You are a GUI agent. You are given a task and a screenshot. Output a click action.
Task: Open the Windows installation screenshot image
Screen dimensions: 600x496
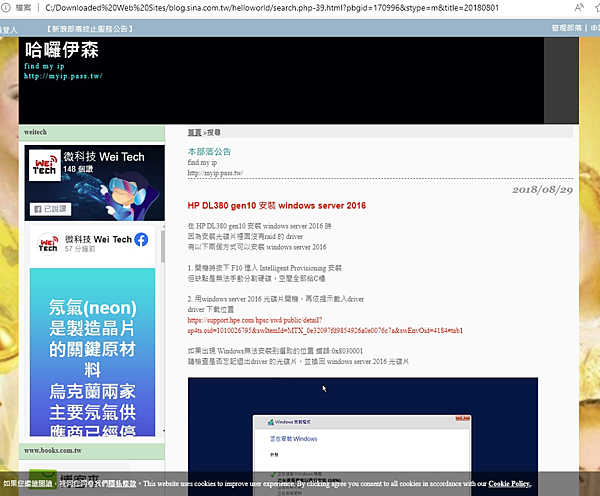(363, 436)
